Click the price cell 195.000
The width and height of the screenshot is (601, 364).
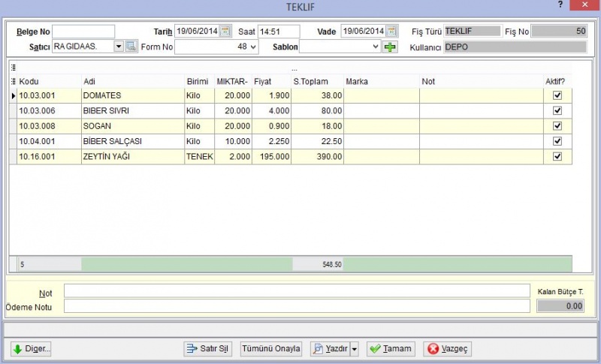click(x=271, y=157)
